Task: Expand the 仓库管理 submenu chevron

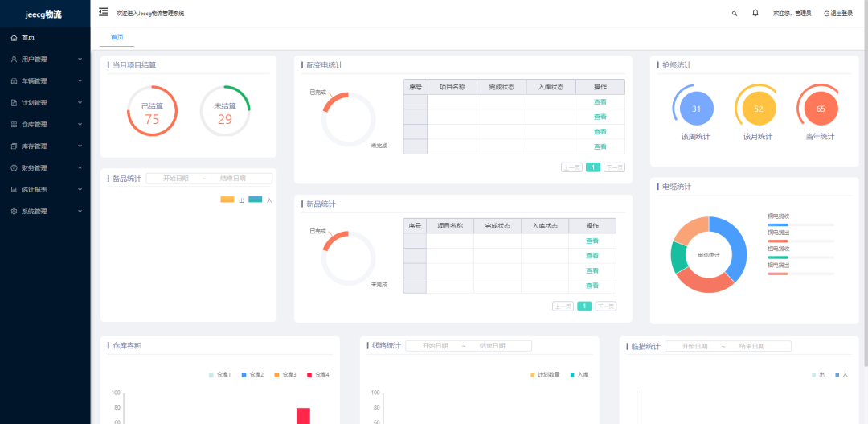Action: (x=80, y=125)
